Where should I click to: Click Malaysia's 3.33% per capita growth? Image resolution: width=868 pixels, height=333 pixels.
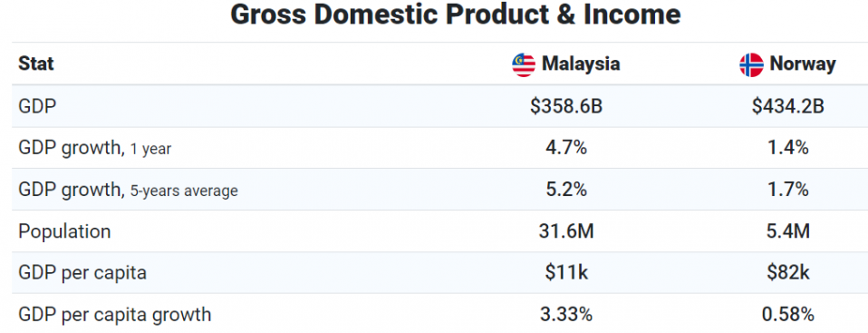[x=565, y=315]
